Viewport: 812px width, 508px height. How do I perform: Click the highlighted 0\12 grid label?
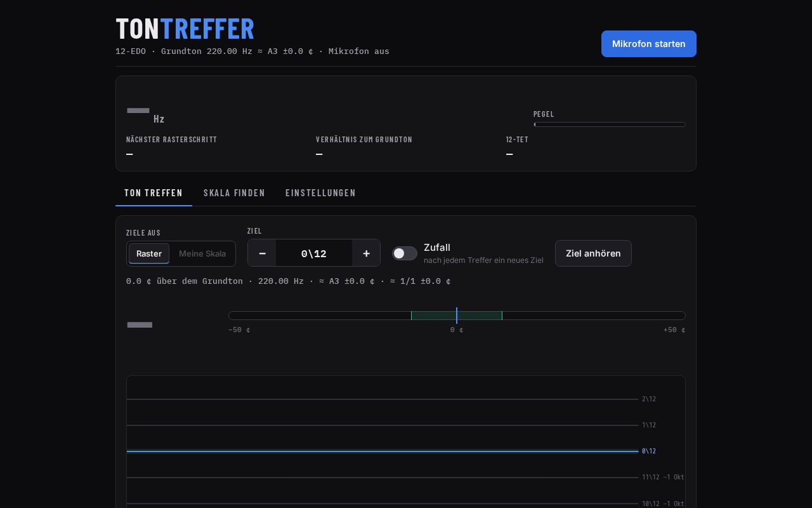tap(649, 451)
